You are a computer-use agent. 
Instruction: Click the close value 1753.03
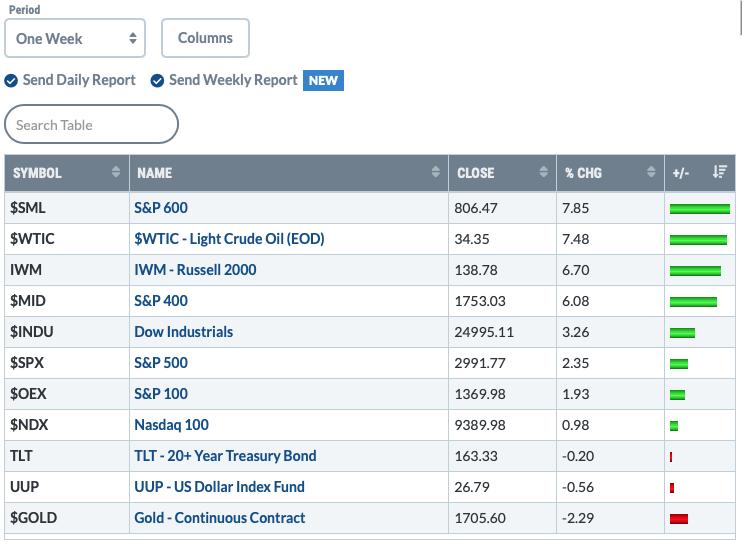click(480, 301)
